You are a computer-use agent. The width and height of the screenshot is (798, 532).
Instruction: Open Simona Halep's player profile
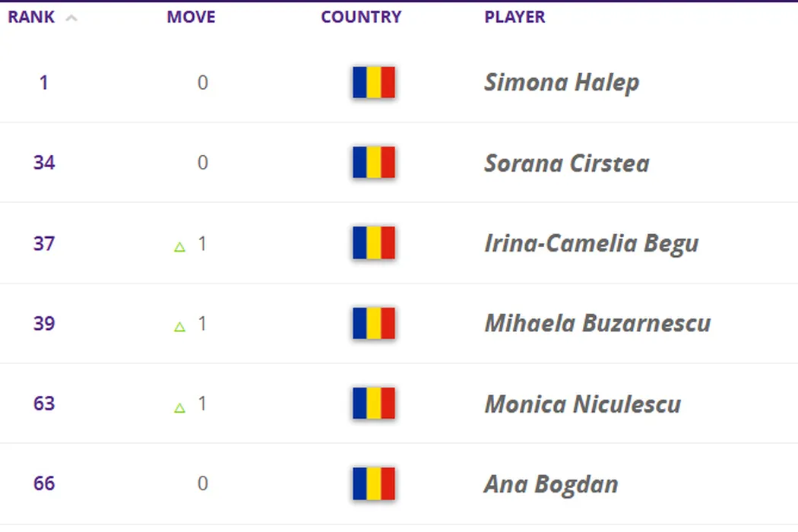point(562,82)
